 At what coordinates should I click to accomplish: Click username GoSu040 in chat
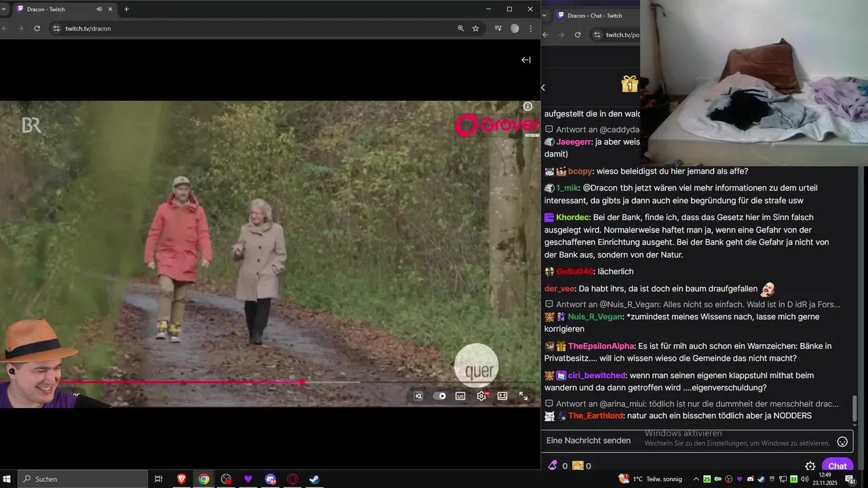(575, 272)
